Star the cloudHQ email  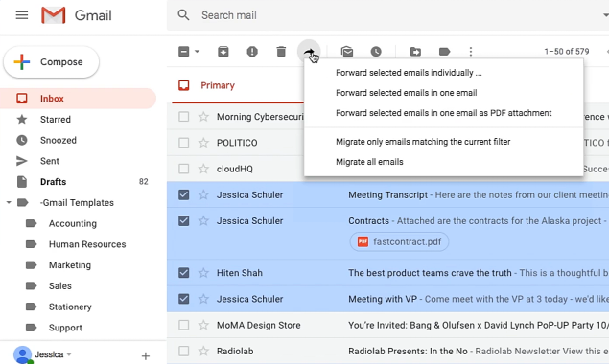point(203,169)
